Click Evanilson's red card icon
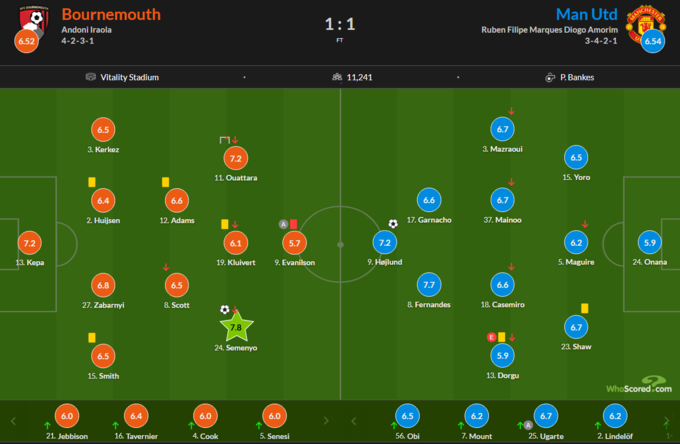Screen dimensions: 680x444 pyautogui.click(x=294, y=224)
